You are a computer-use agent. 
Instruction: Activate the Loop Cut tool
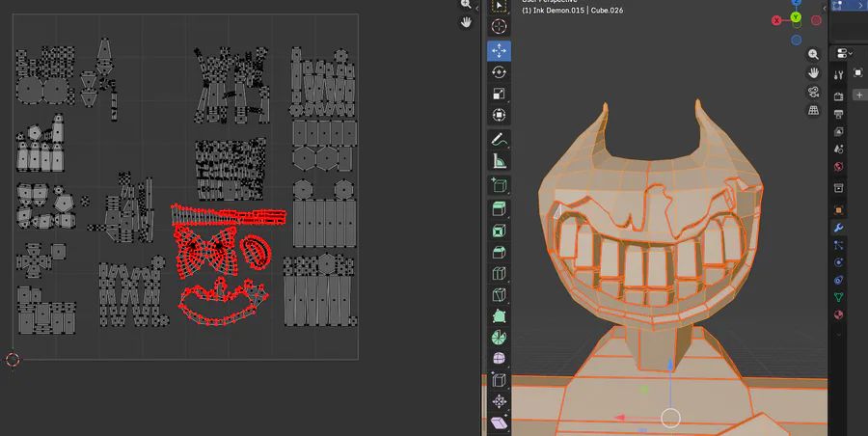(x=499, y=273)
